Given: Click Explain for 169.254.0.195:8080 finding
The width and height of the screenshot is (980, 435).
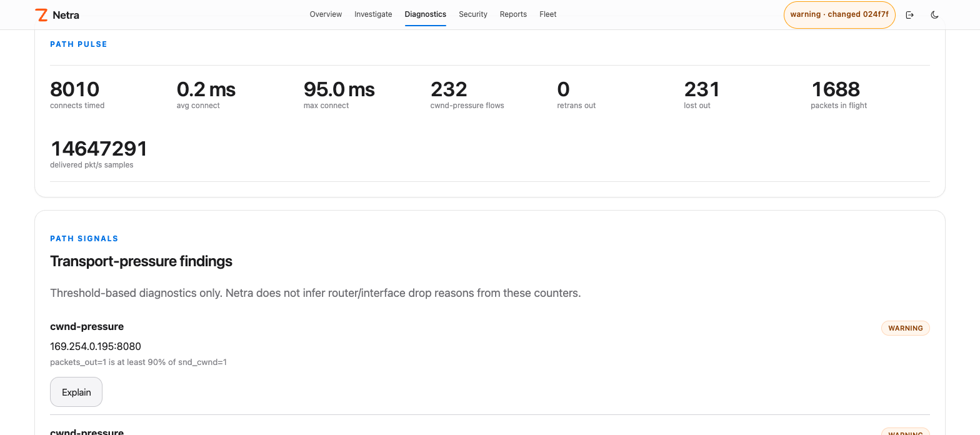Looking at the screenshot, I should 76,392.
